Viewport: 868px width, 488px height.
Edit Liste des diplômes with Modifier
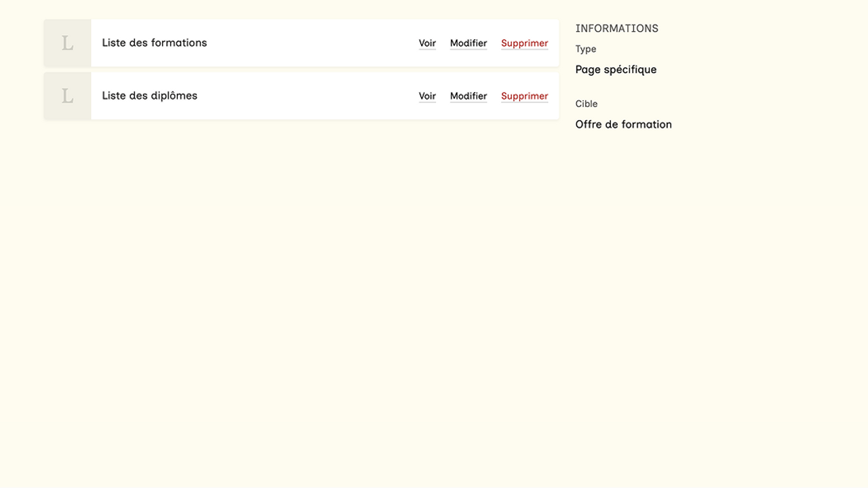point(469,96)
